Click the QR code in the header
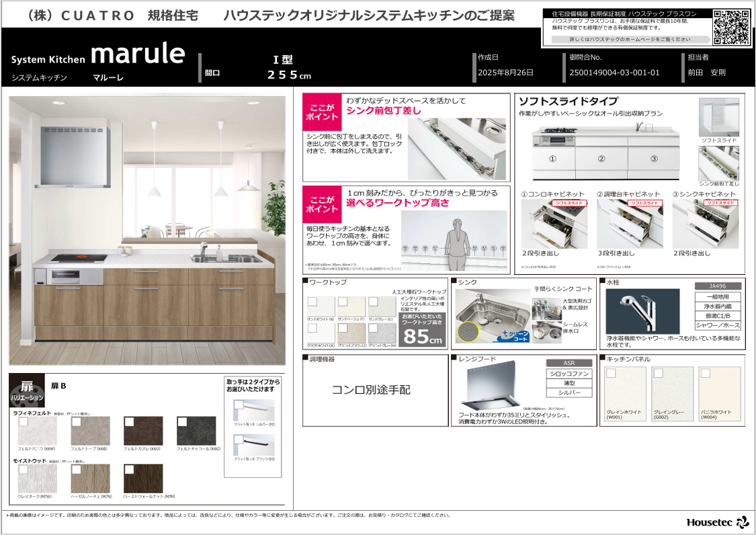The width and height of the screenshot is (756, 535). click(x=730, y=28)
